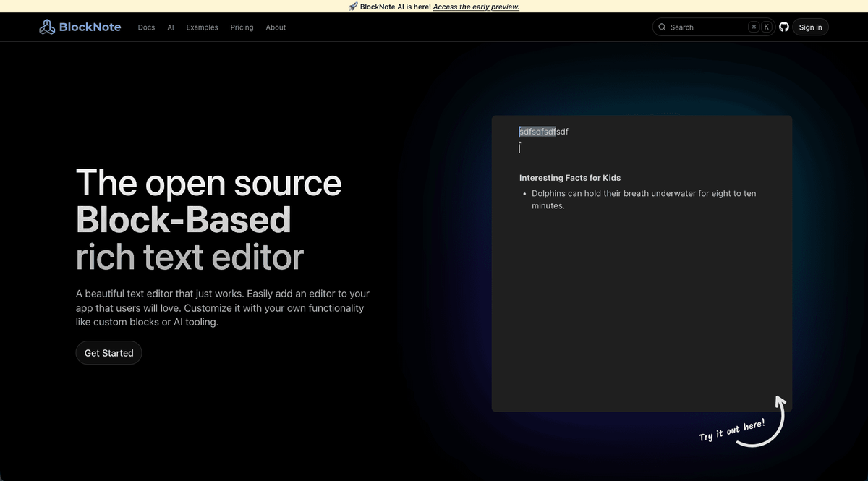Click the Dolphins bullet point text
Image resolution: width=868 pixels, height=481 pixels.
pos(644,200)
